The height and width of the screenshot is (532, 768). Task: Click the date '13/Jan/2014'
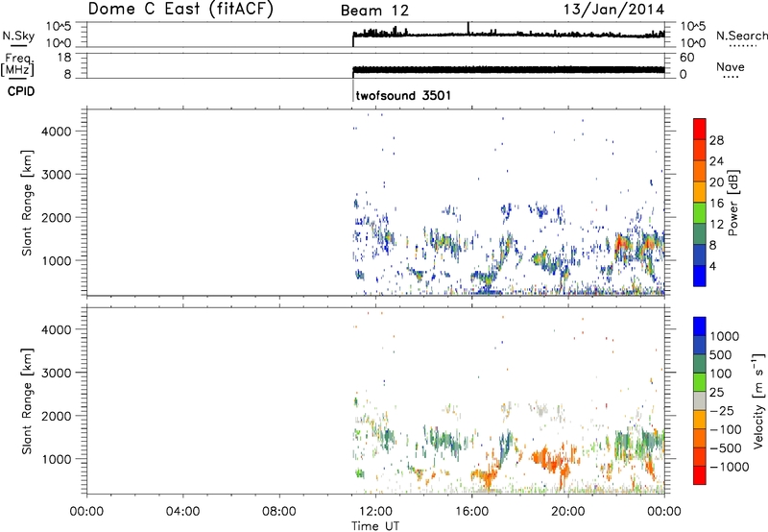click(x=613, y=9)
